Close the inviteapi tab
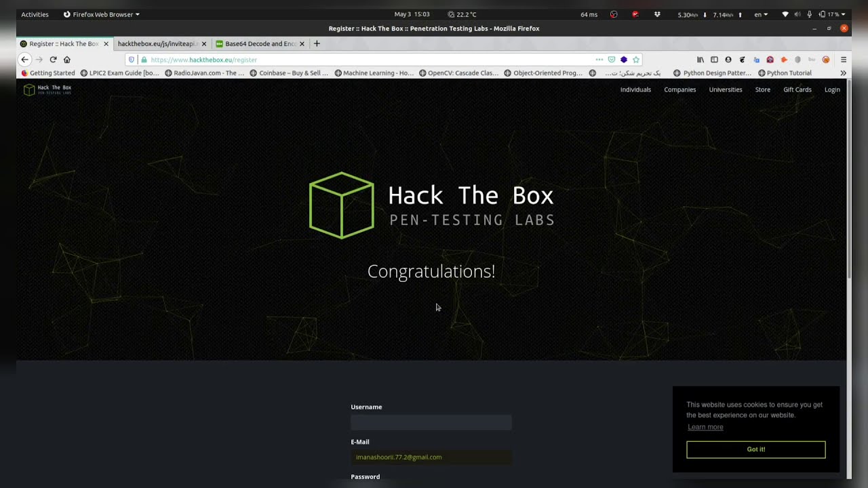The height and width of the screenshot is (488, 868). [x=204, y=43]
